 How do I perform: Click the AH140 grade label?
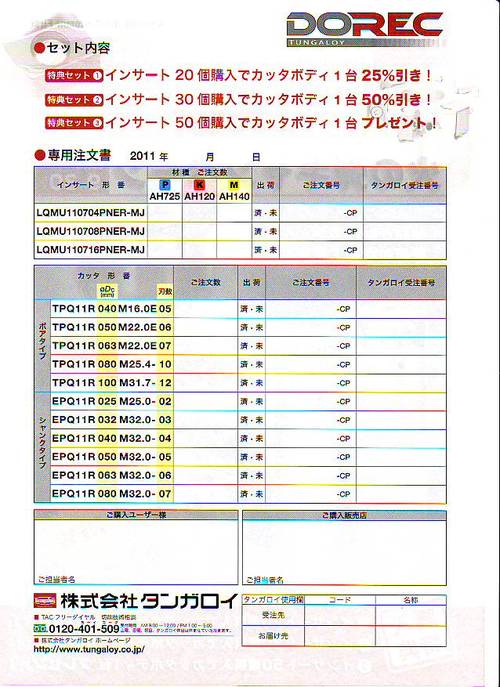[234, 197]
